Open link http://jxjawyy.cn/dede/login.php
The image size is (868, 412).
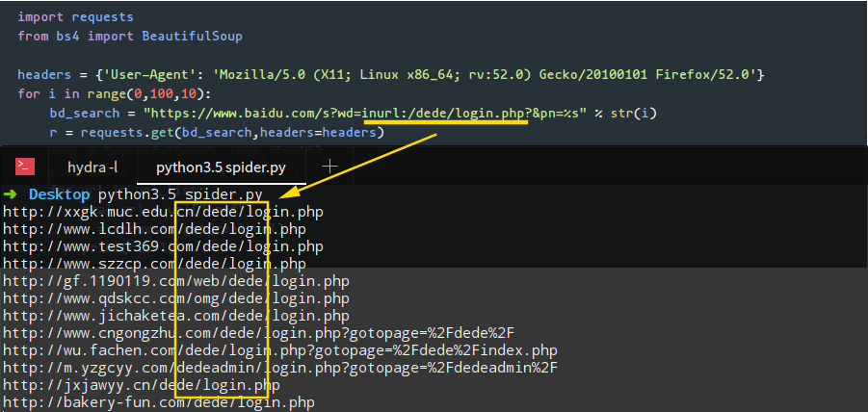pos(142,385)
